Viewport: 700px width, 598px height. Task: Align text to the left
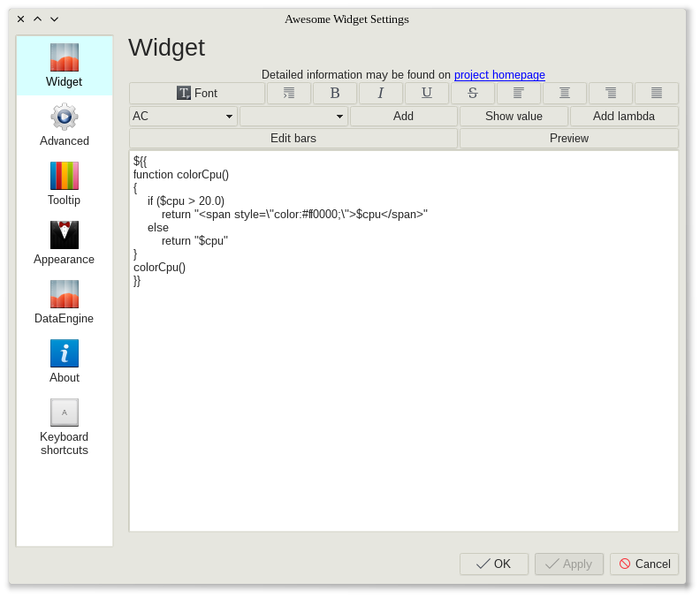click(x=519, y=94)
